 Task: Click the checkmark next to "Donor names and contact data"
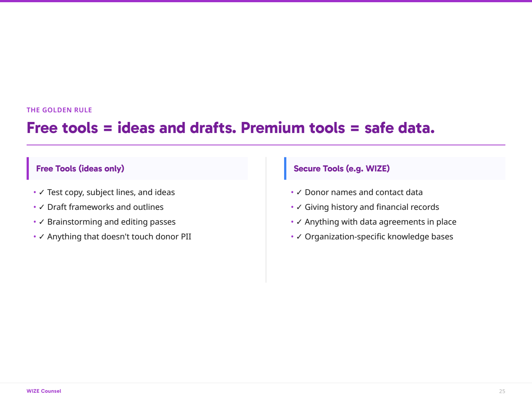299,192
